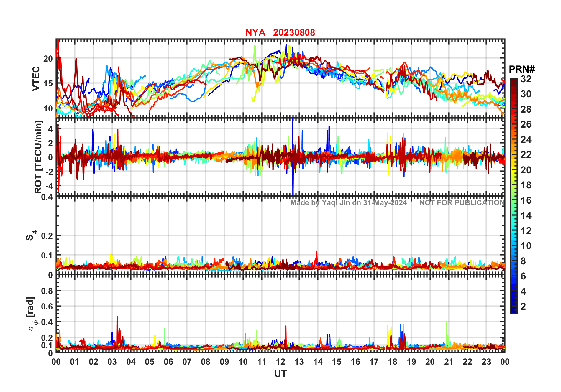
Task: Select the "UT" x-axis label
Action: [x=280, y=374]
